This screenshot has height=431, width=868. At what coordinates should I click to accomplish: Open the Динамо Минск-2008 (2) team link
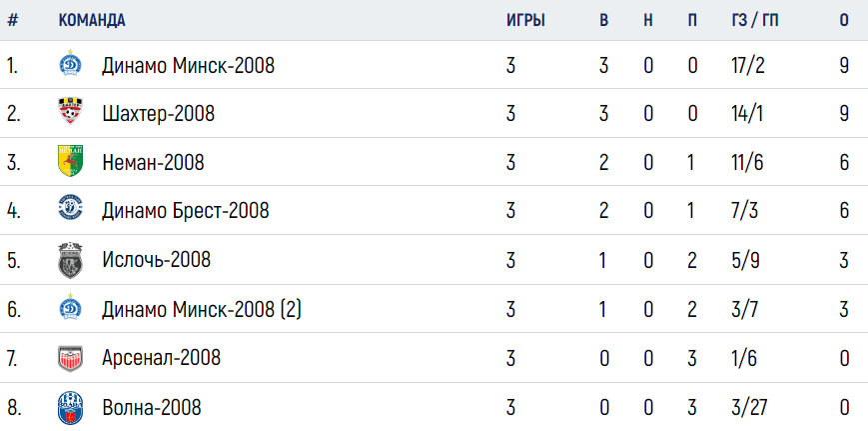coord(202,309)
